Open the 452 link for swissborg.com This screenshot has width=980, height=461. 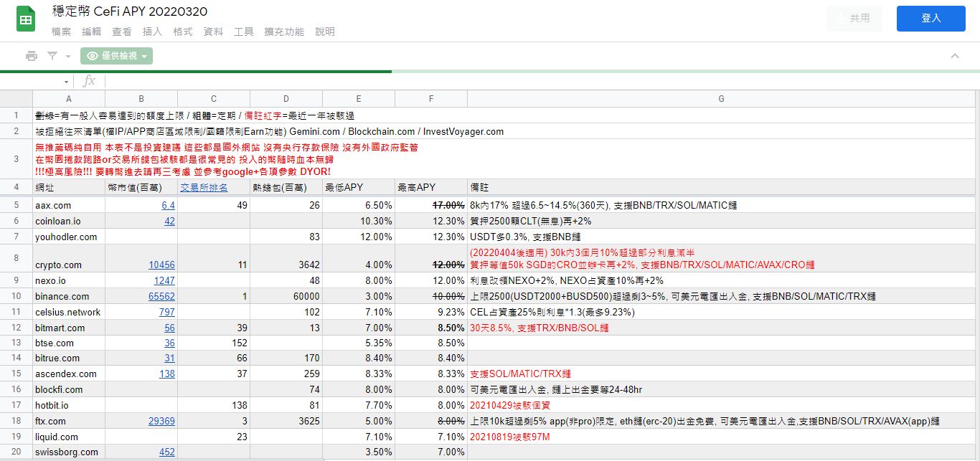pyautogui.click(x=166, y=452)
